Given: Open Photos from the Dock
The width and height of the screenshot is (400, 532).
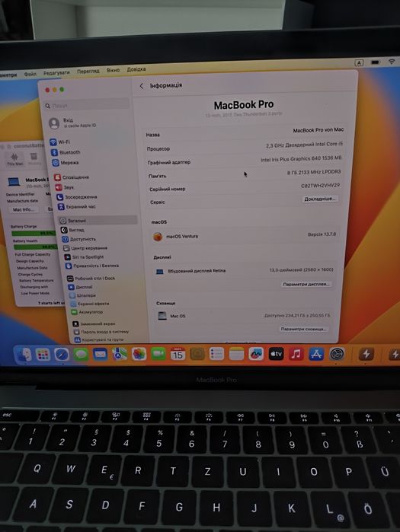Looking at the screenshot, I should [139, 355].
